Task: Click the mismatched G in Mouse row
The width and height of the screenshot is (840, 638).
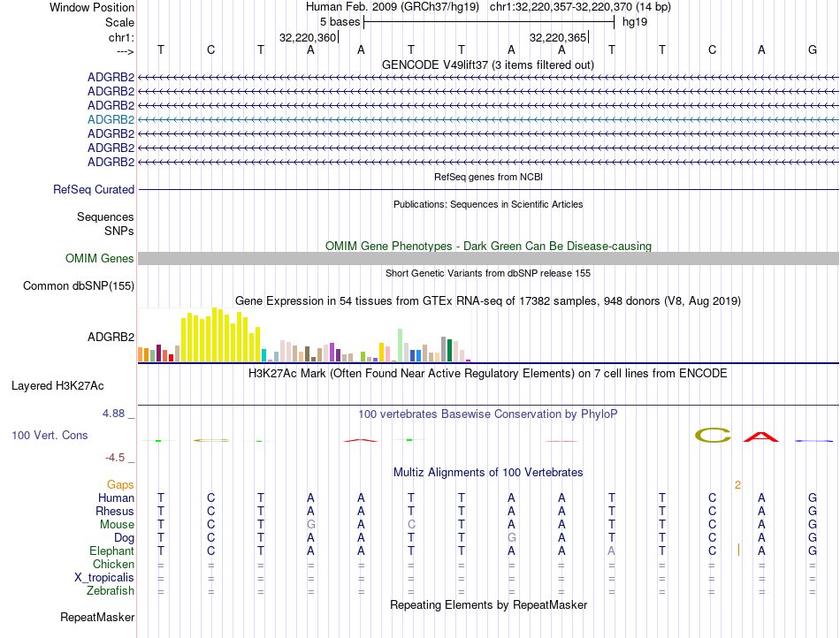Action: [x=310, y=525]
